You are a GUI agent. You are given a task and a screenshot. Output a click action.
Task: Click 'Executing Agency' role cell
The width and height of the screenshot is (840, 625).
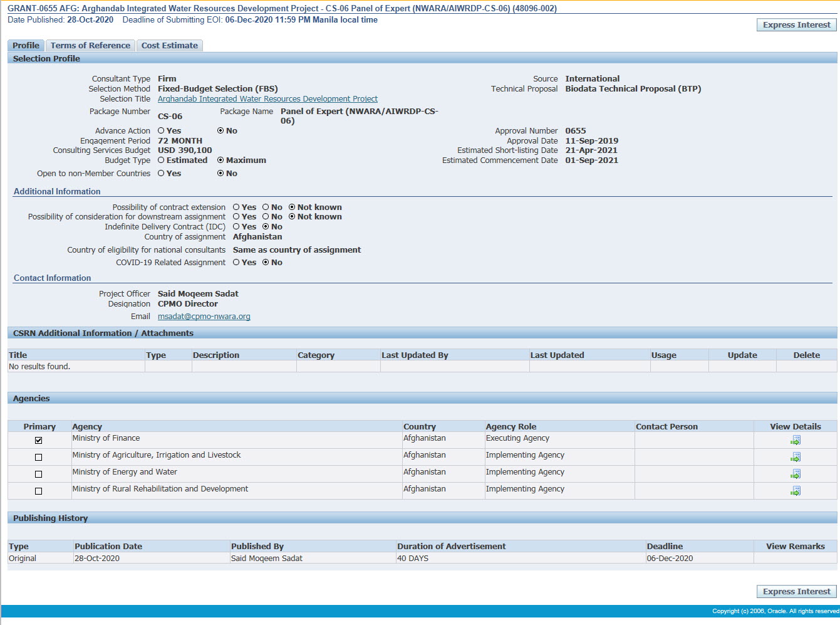click(517, 438)
